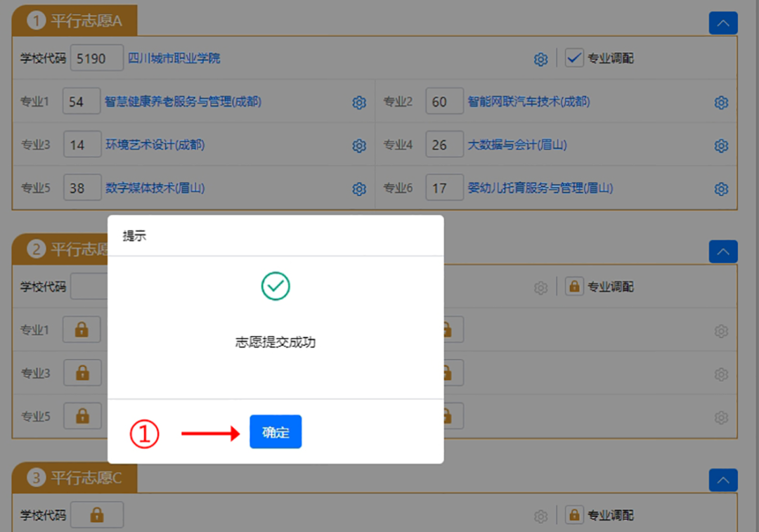Collapse the 平行志愿B section chevron
This screenshot has width=759, height=532.
(723, 252)
